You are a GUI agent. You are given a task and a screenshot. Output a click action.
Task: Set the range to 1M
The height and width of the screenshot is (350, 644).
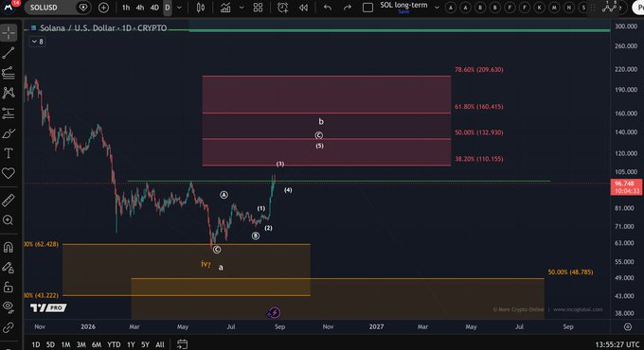click(65, 344)
